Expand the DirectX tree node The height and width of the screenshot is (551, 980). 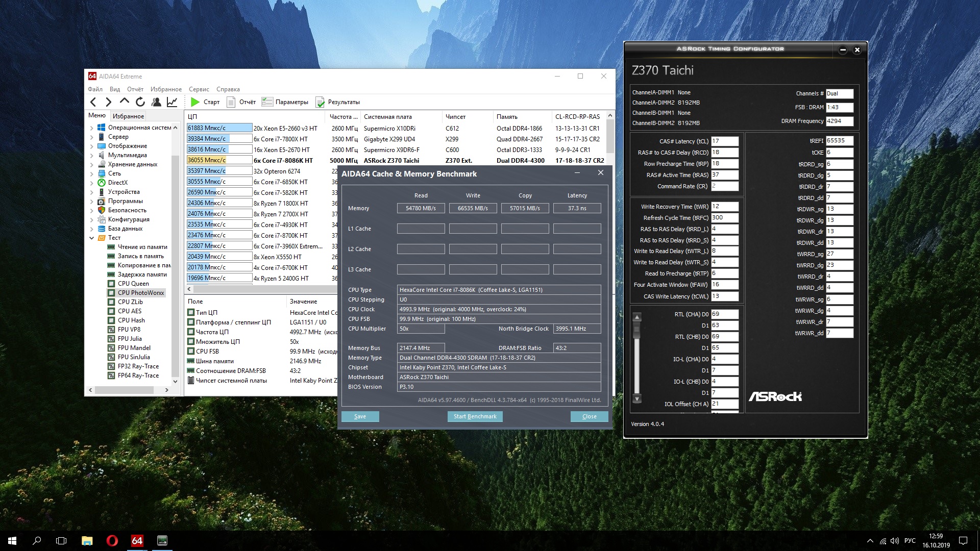tap(92, 183)
